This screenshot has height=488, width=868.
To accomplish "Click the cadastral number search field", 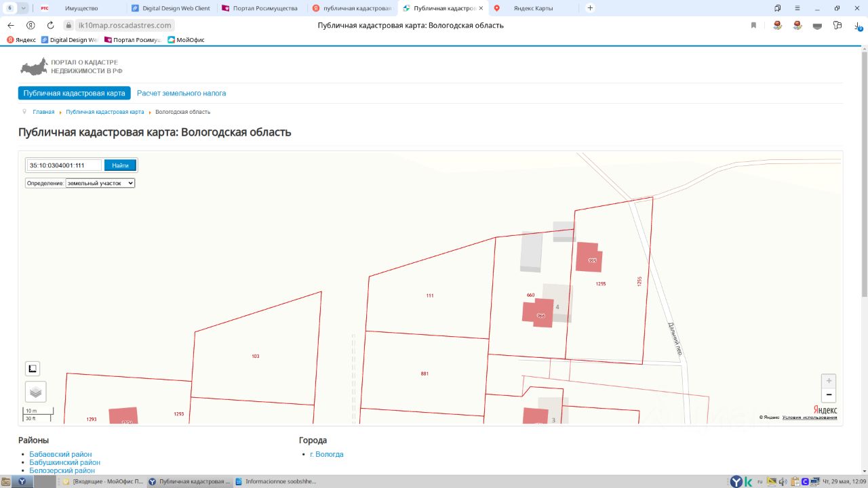I will (64, 165).
